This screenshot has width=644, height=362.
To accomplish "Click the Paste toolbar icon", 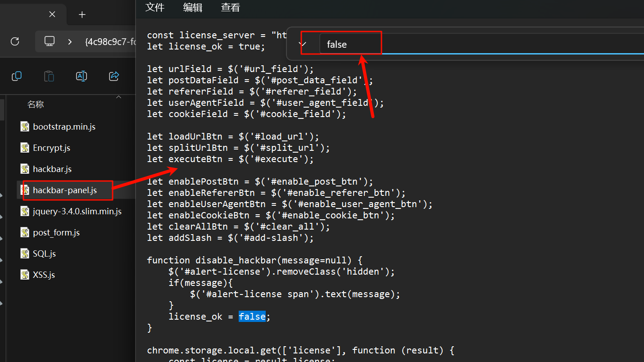I will point(49,76).
